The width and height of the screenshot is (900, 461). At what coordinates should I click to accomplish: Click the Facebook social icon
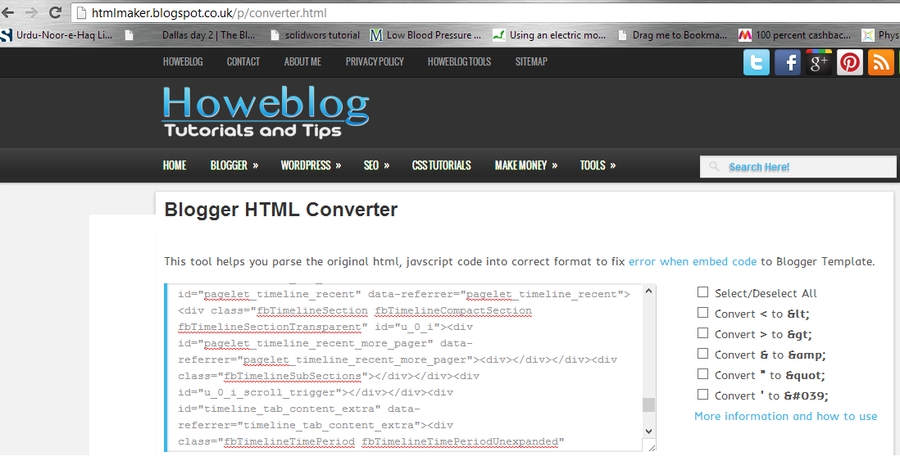point(788,62)
